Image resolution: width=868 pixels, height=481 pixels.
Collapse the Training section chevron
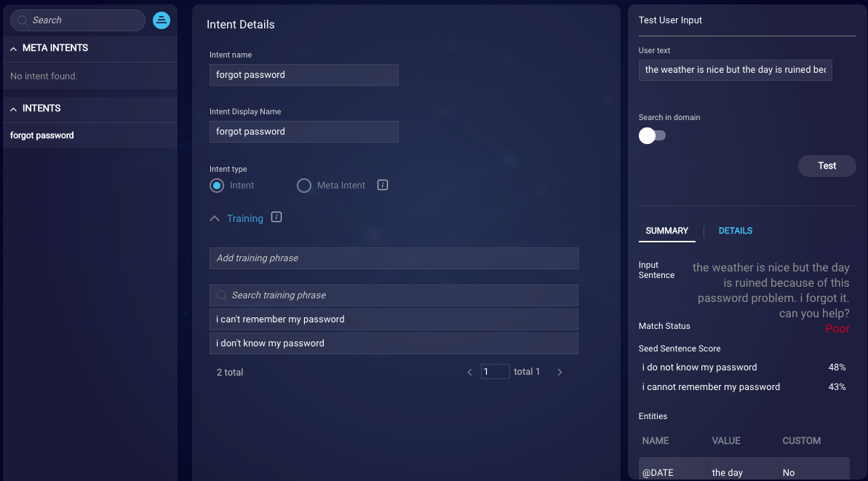[x=214, y=218]
